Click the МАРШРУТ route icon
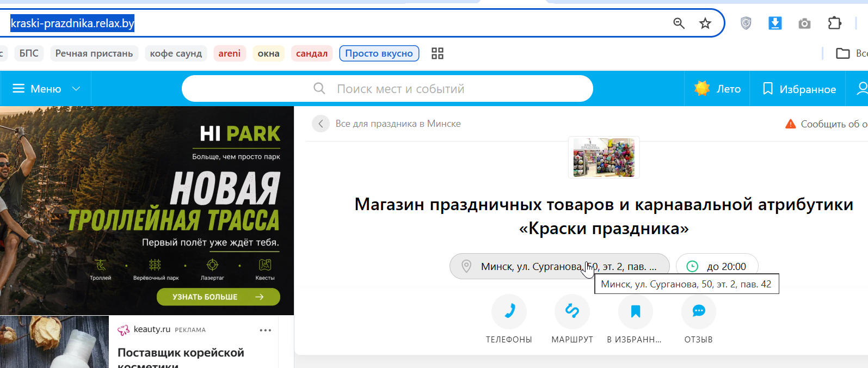Screen dimensions: 868x368 (572, 311)
